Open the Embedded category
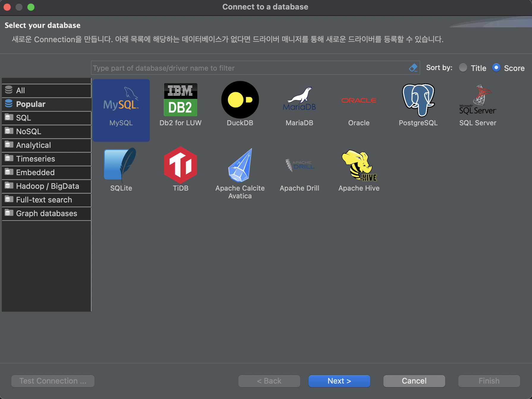 (46, 172)
